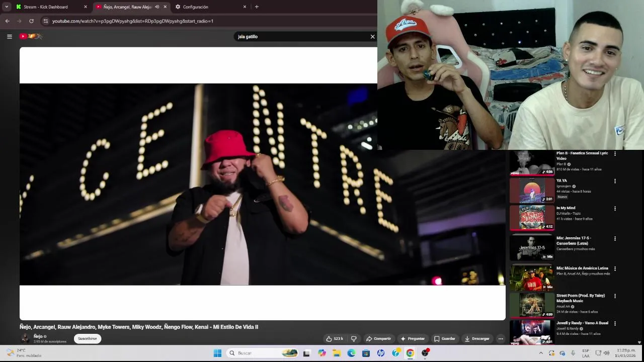Viewport: 644px width, 362px height.
Task: Open the Street Poem video thumbnail
Action: pos(532,305)
